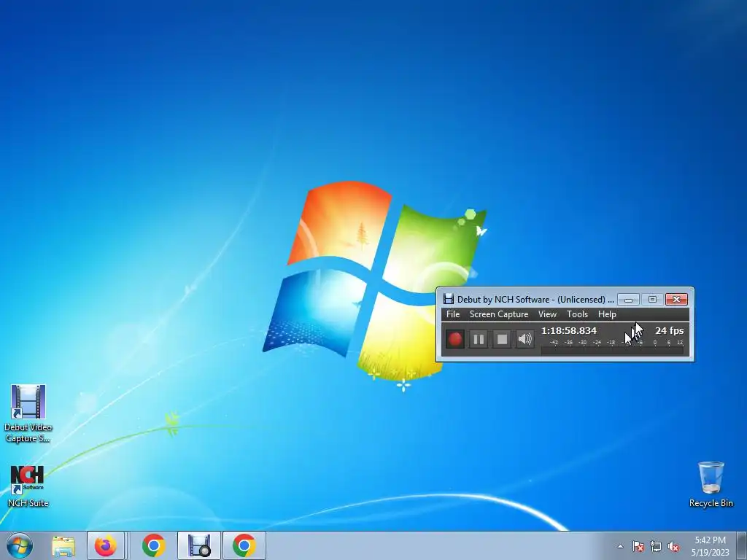747x560 pixels.
Task: Select the Recycle Bin desktop icon
Action: click(711, 484)
